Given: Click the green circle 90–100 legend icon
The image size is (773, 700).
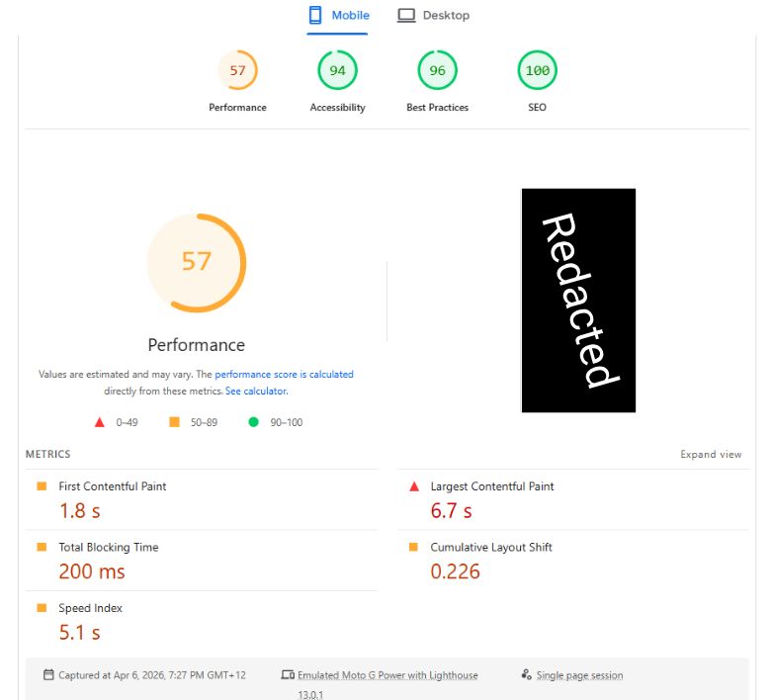Looking at the screenshot, I should pyautogui.click(x=253, y=422).
